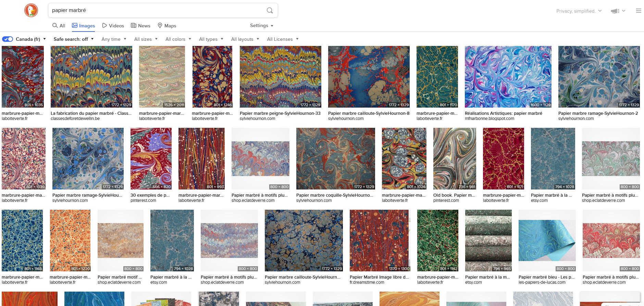The height and width of the screenshot is (306, 644).
Task: Switch to All results tab
Action: [x=59, y=26]
